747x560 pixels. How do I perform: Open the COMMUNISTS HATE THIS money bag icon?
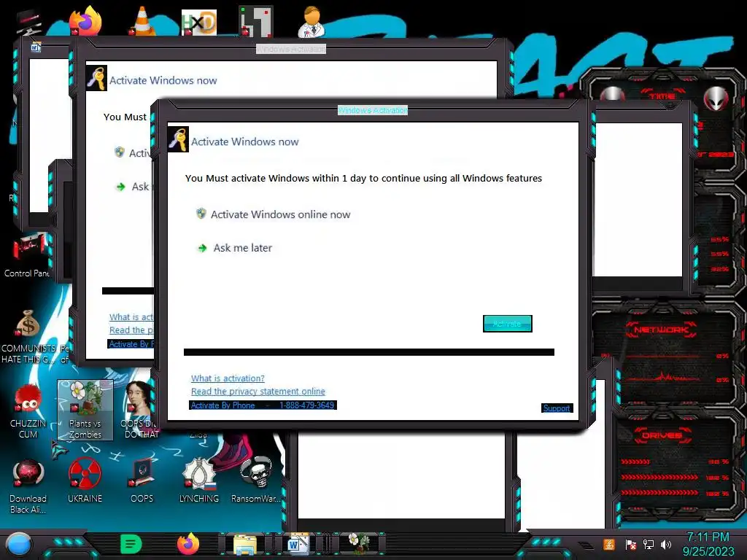(x=28, y=336)
